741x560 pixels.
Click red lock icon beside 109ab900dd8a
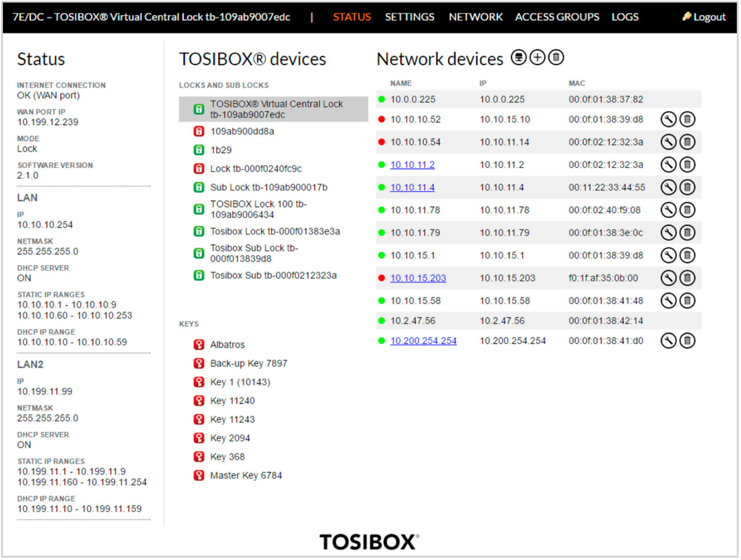coord(199,131)
